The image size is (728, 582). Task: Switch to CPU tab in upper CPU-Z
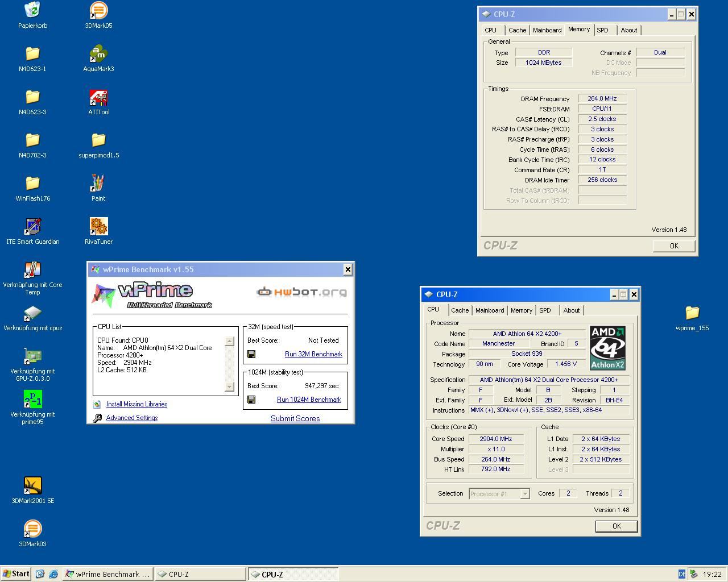[491, 30]
